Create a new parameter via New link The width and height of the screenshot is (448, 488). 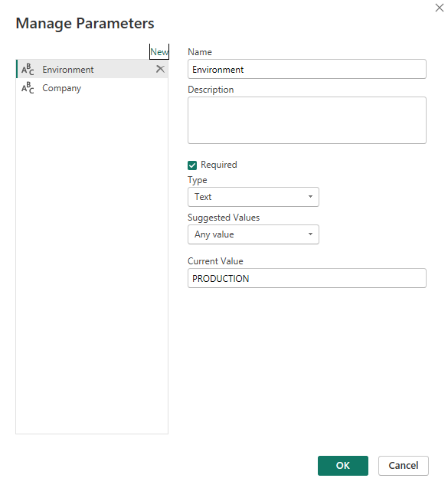[x=159, y=51]
